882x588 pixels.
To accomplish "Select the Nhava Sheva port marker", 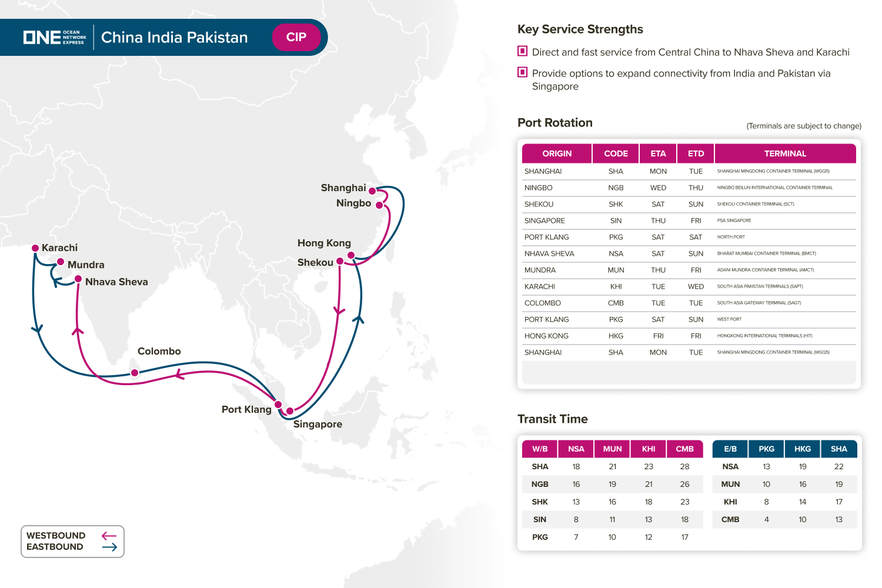I will pyautogui.click(x=78, y=279).
